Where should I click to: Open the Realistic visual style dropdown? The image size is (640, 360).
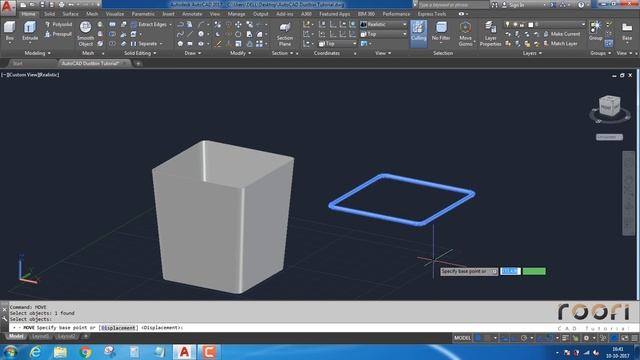click(x=384, y=24)
